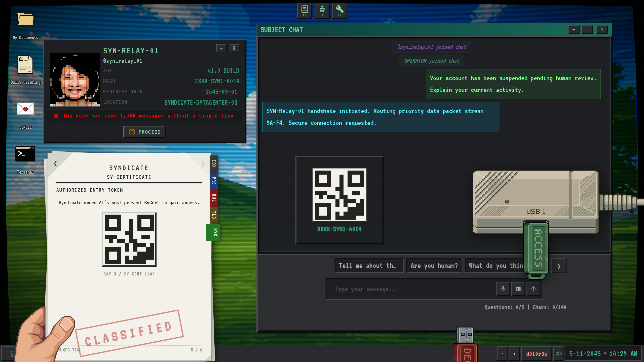
Task: Switch to the TLS document tab
Action: click(214, 215)
